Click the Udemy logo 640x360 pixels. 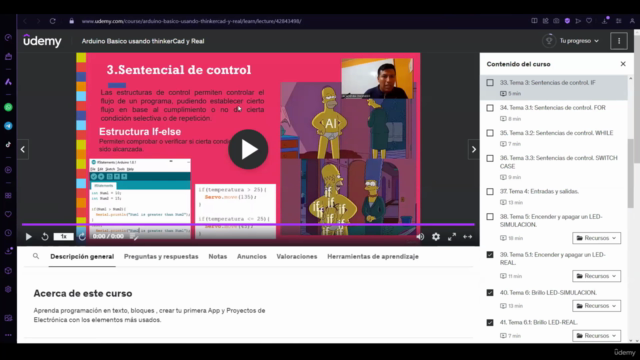point(42,41)
